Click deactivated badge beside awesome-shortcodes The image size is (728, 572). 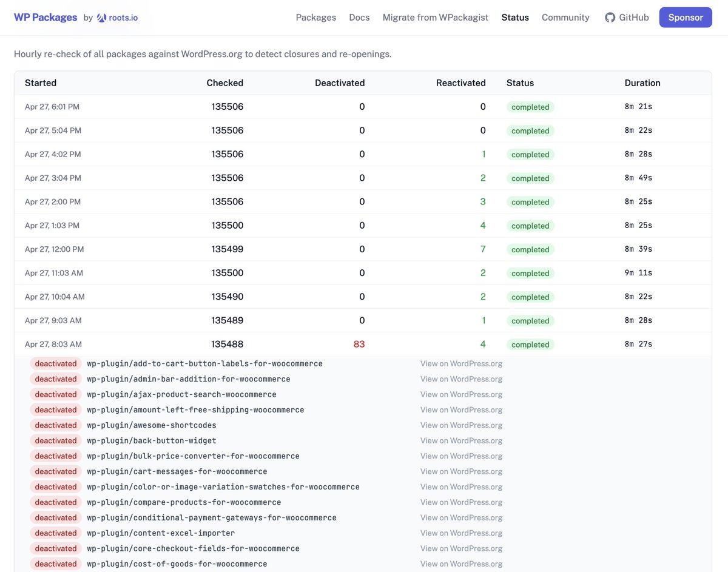pyautogui.click(x=56, y=425)
